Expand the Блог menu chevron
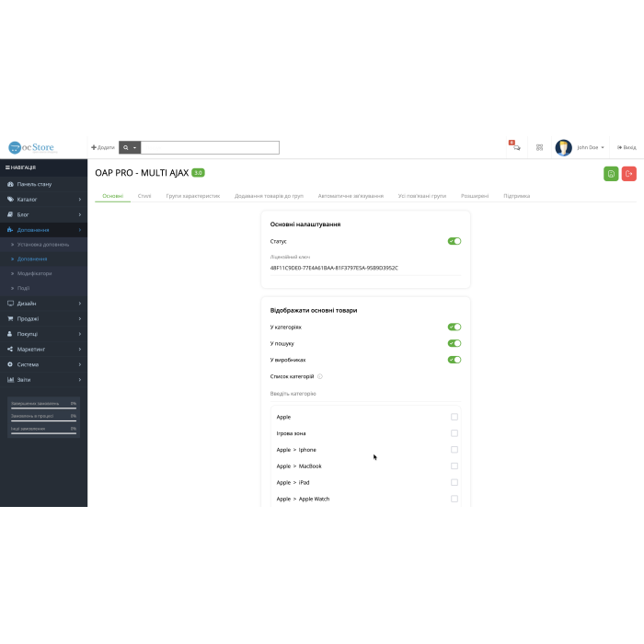The height and width of the screenshot is (644, 644). tap(80, 214)
